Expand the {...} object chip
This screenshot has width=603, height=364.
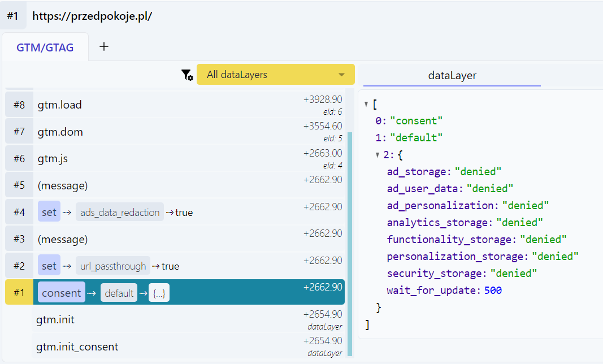159,293
